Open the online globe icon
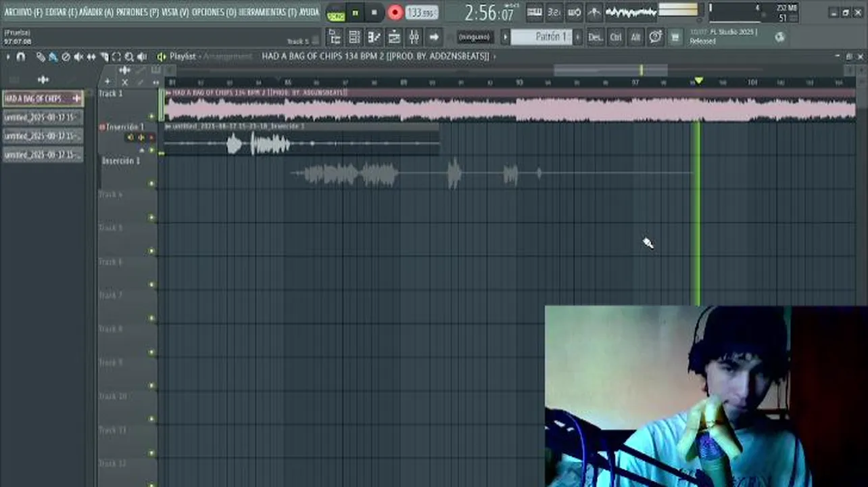 point(779,37)
